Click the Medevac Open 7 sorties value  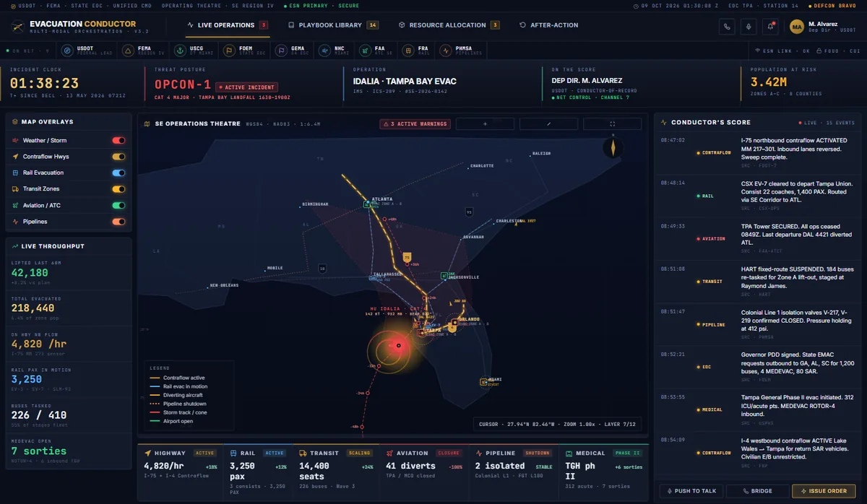click(39, 451)
